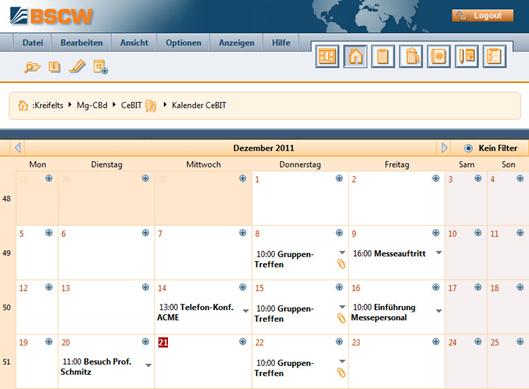Go to the CeBIT breadcrumb link
Image resolution: width=529 pixels, height=389 pixels.
(131, 105)
